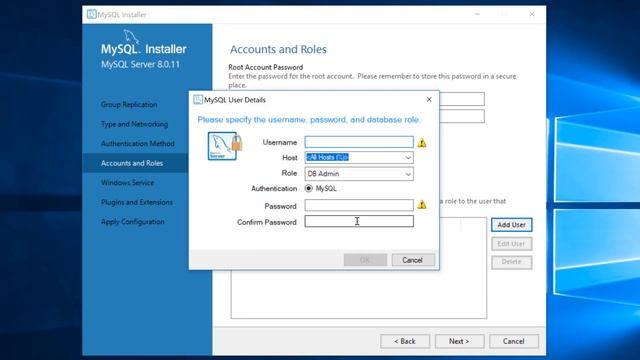This screenshot has width=640, height=360.
Task: Focus the Confirm Password field
Action: pyautogui.click(x=359, y=221)
